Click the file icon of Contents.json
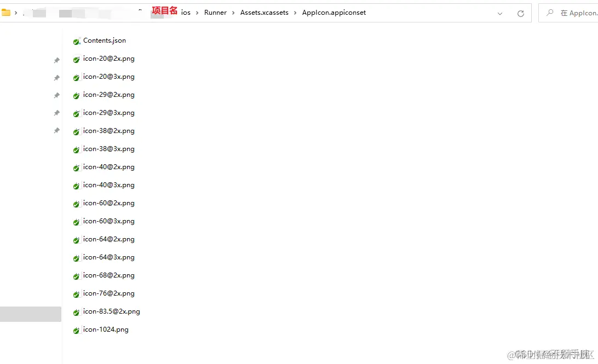This screenshot has height=364, width=598. pyautogui.click(x=77, y=41)
